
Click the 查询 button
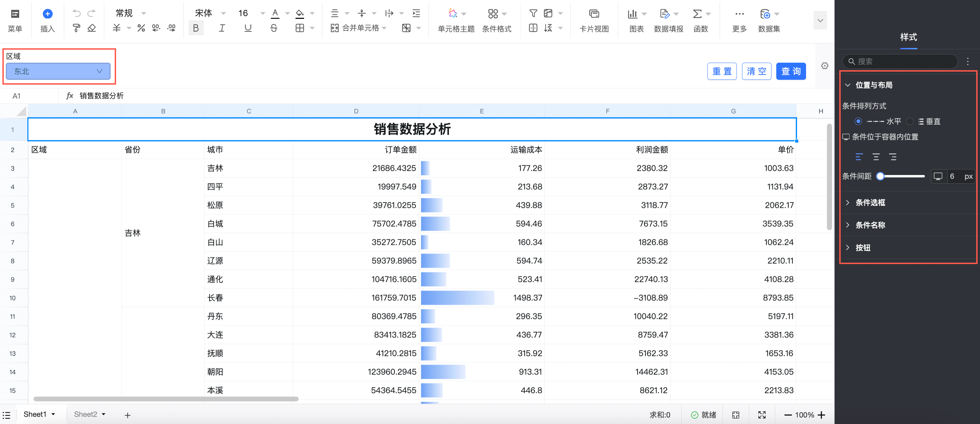pyautogui.click(x=791, y=71)
